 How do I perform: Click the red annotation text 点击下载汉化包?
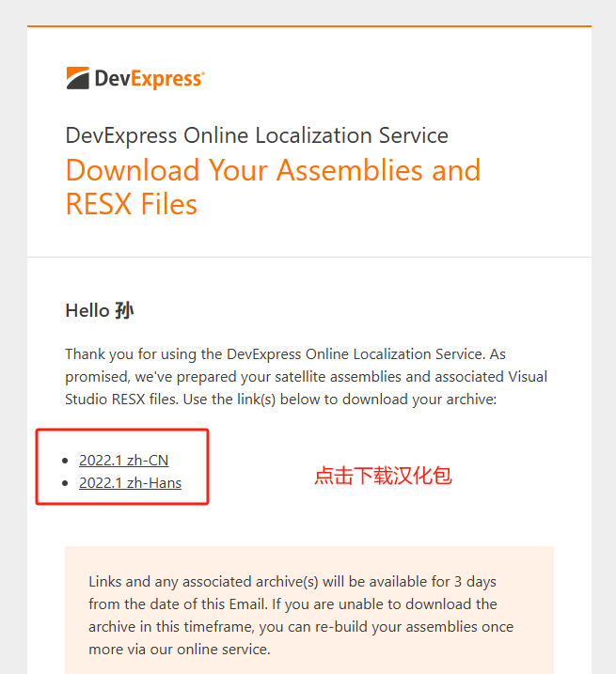click(383, 476)
